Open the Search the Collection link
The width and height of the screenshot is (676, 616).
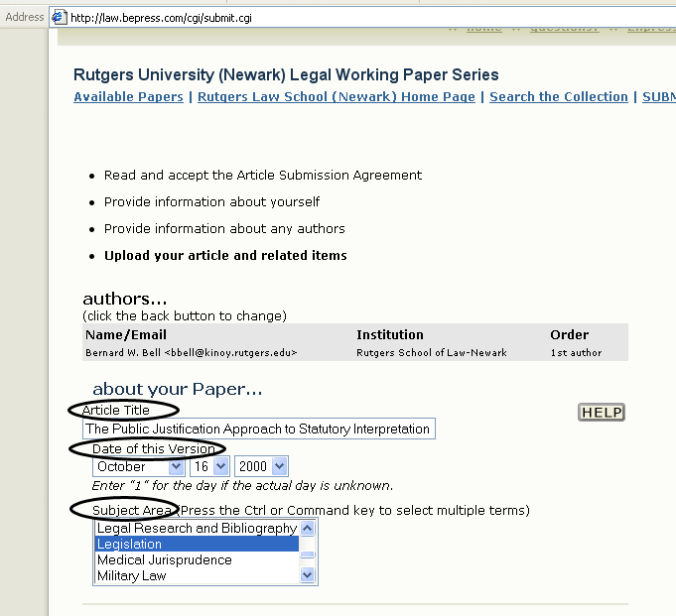[559, 96]
